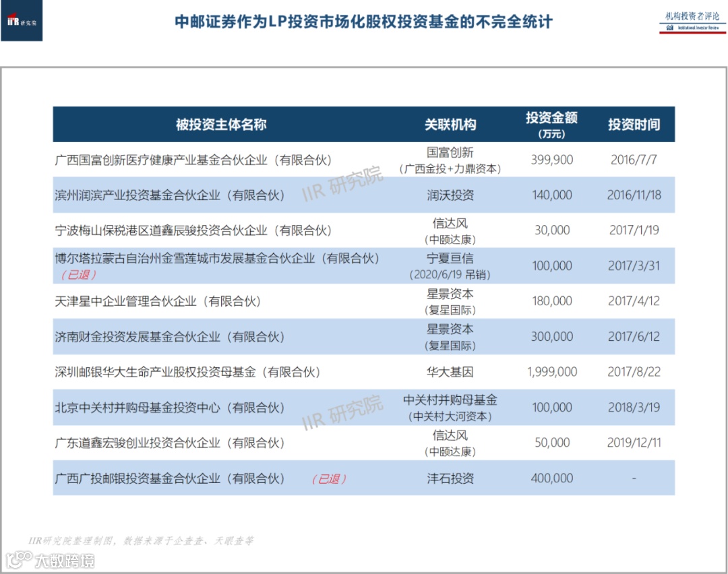Viewport: 728px width, 574px height.
Task: Click the red 已退 tag in 广西广投邮银 row
Action: (329, 479)
